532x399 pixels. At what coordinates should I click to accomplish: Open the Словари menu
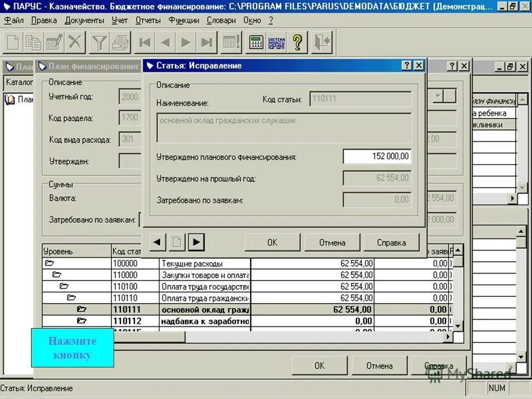(x=222, y=21)
